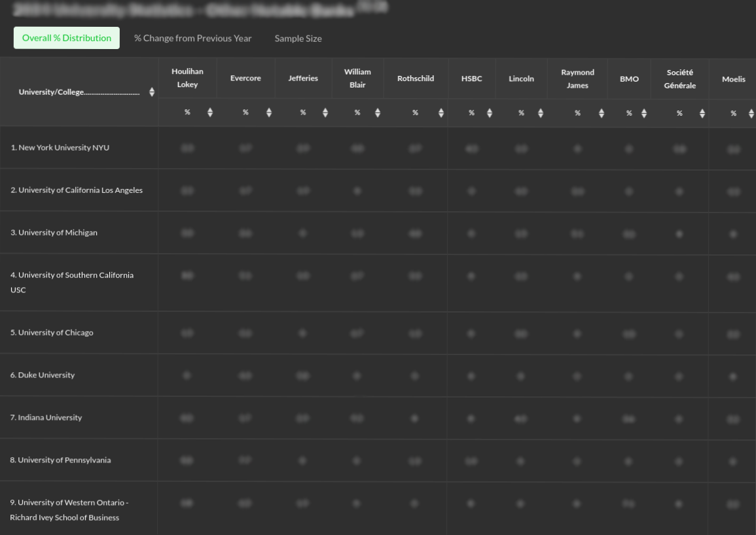Click the Jefferies % sort icon
Image resolution: width=756 pixels, height=535 pixels.
tap(325, 112)
